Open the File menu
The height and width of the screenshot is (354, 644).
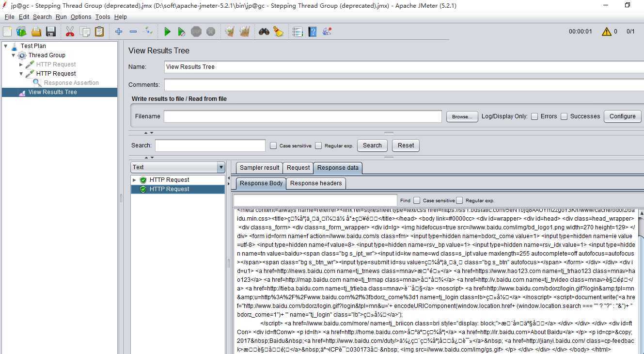click(9, 17)
